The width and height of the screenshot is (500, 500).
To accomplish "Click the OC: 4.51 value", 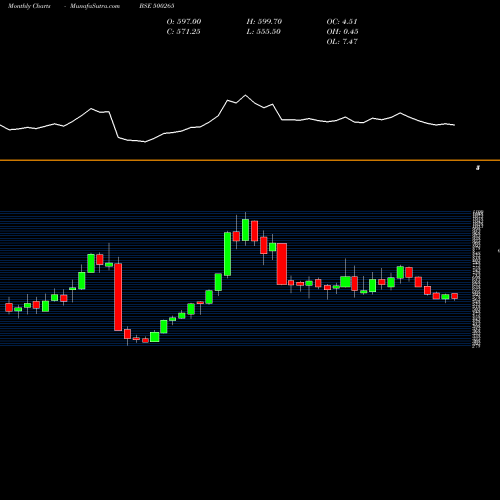I will (x=342, y=22).
